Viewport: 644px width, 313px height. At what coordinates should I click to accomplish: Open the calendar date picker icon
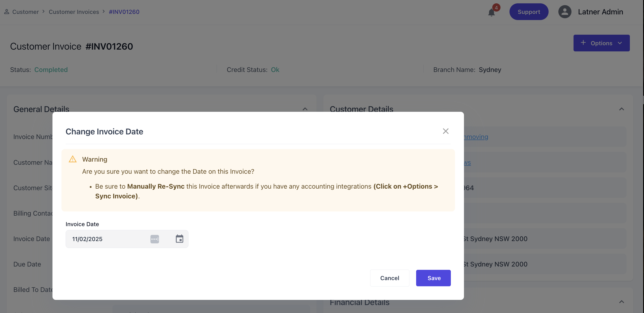pyautogui.click(x=179, y=239)
